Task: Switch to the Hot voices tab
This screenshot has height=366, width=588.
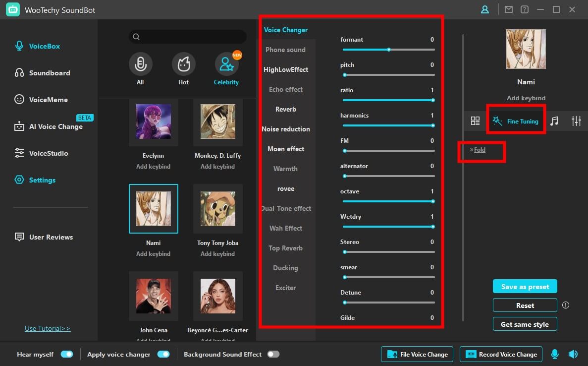Action: click(183, 68)
